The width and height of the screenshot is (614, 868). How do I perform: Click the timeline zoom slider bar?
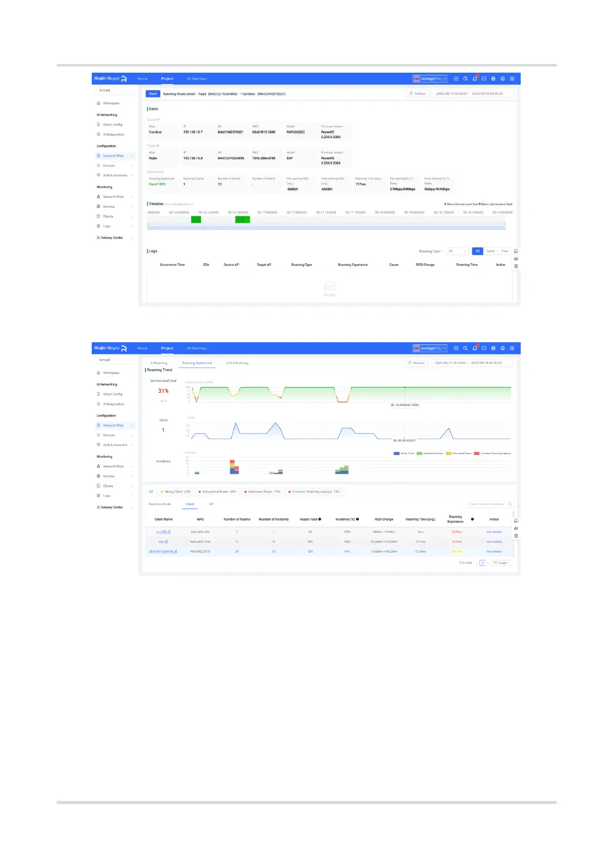point(326,226)
